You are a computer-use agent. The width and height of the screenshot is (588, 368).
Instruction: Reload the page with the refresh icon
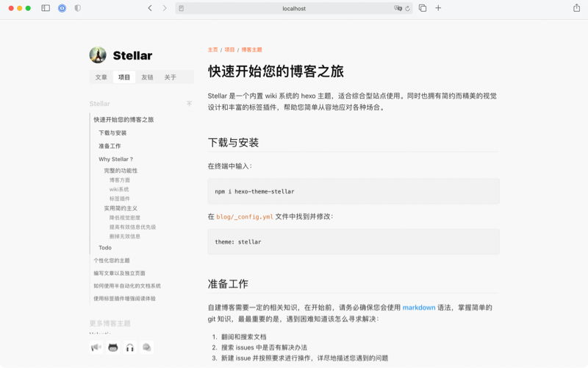(x=407, y=8)
